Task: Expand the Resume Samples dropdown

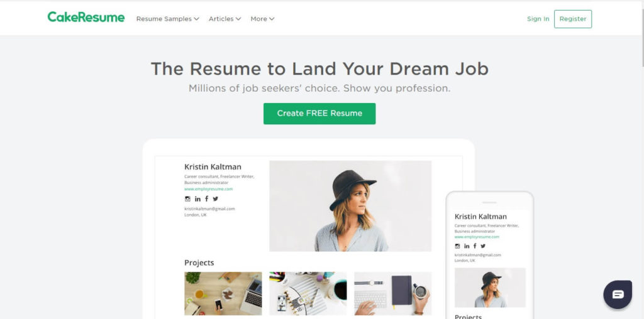Action: [x=167, y=19]
